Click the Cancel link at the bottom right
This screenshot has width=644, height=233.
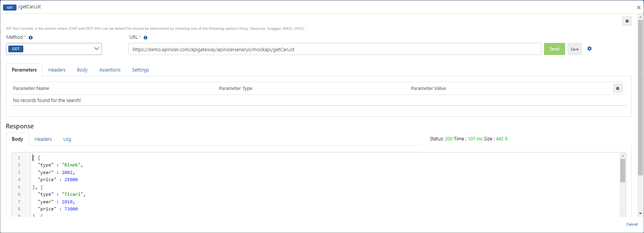(x=632, y=224)
